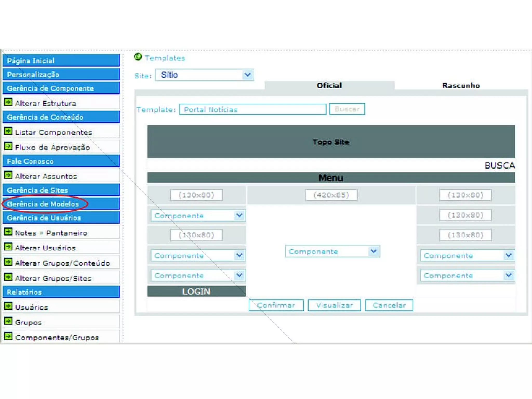Click arrow icon beside Listar Componentes

pos(8,131)
